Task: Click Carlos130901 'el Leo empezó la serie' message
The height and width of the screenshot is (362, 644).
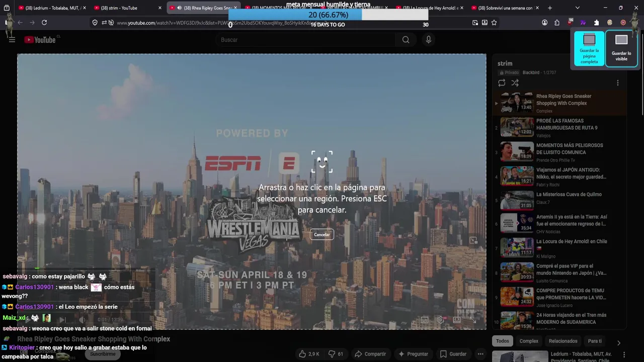Action: pyautogui.click(x=60, y=307)
